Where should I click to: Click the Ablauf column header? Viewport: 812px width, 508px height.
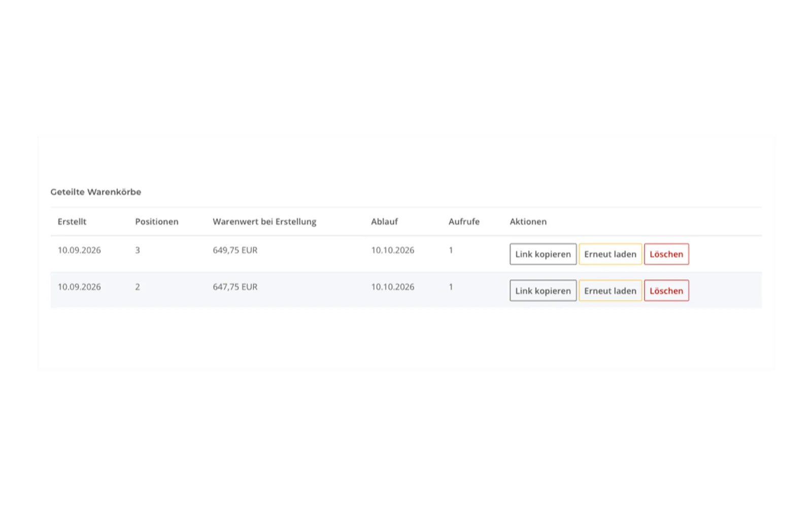pyautogui.click(x=384, y=221)
